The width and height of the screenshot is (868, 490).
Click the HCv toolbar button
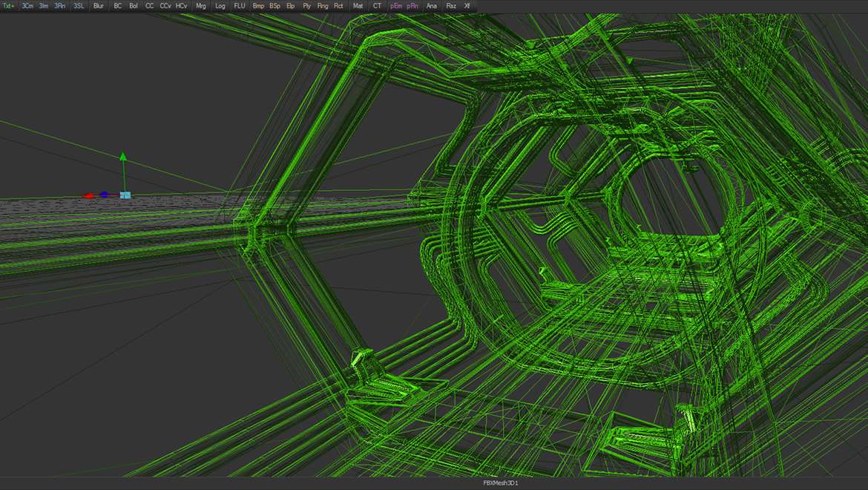click(x=181, y=6)
